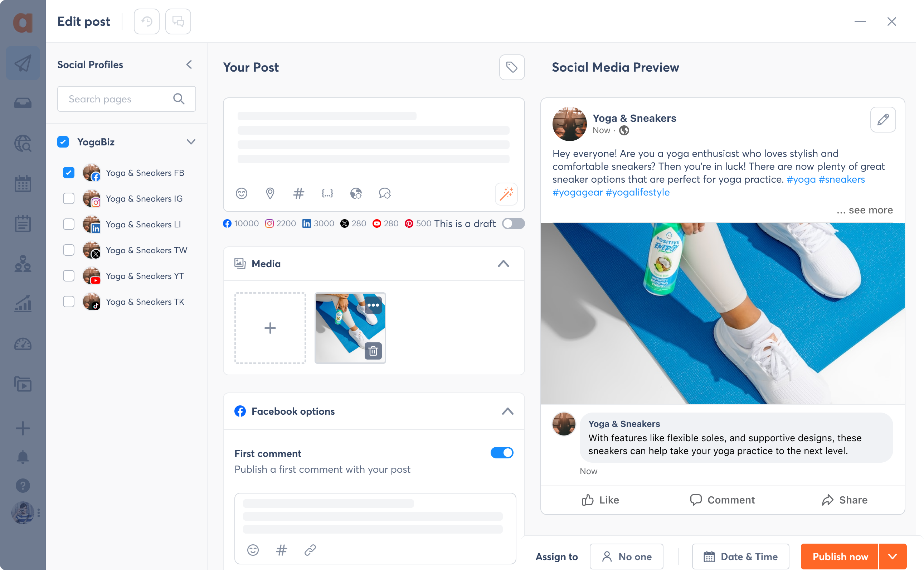924x578 pixels.
Task: Click the emoji icon in first comment toolbar
Action: [x=253, y=550]
